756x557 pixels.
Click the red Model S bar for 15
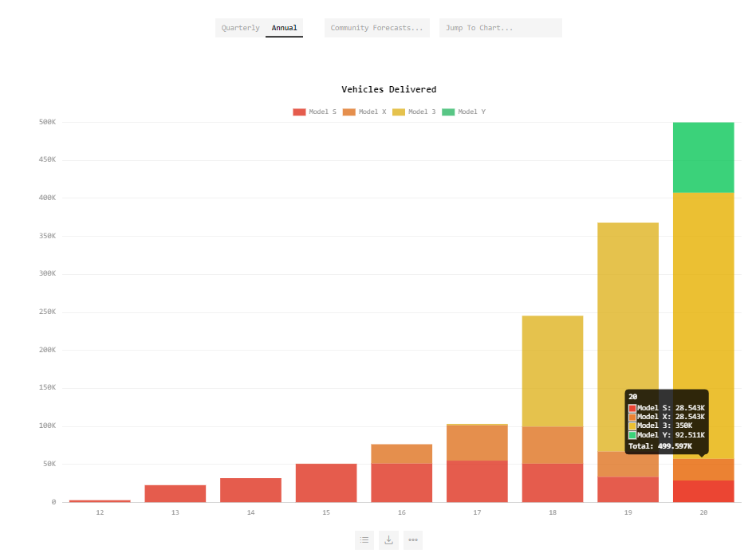point(326,483)
